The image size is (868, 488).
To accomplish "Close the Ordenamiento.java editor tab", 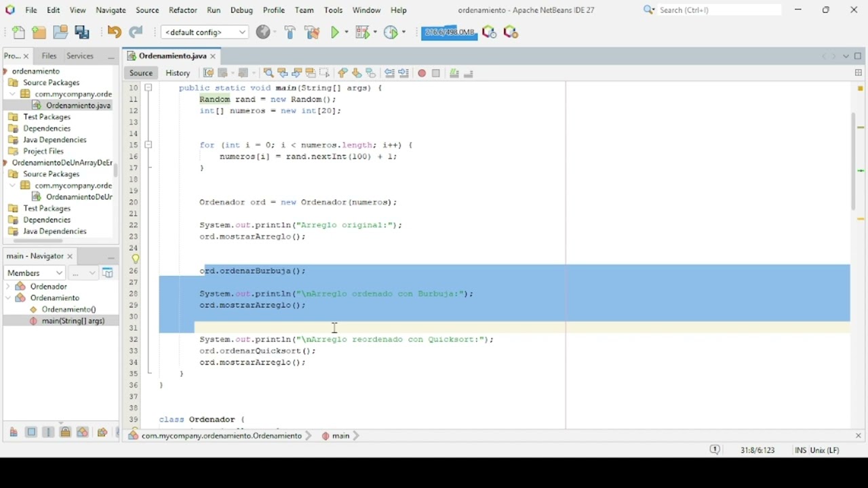I will click(213, 56).
